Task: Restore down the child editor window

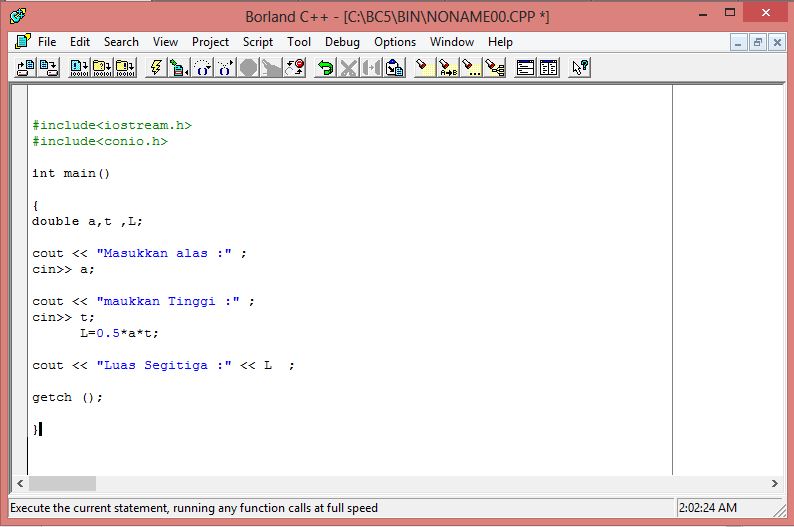Action: (758, 43)
